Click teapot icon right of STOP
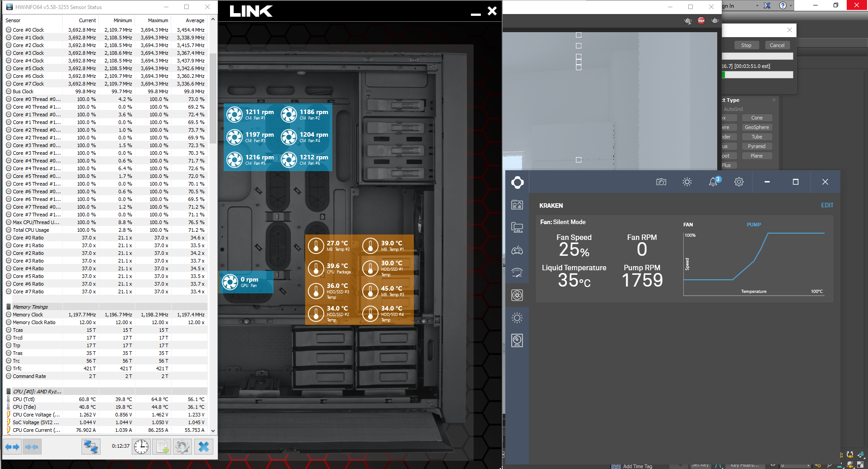 point(715,21)
